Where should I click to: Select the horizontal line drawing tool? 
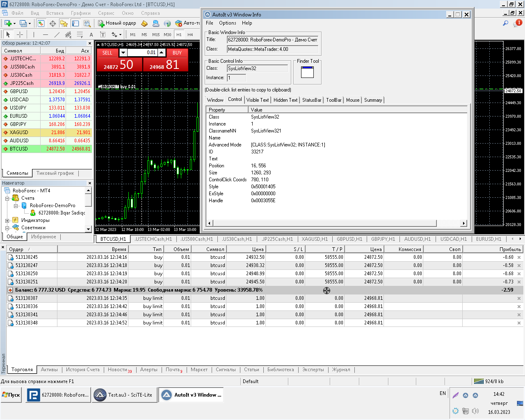click(x=46, y=34)
